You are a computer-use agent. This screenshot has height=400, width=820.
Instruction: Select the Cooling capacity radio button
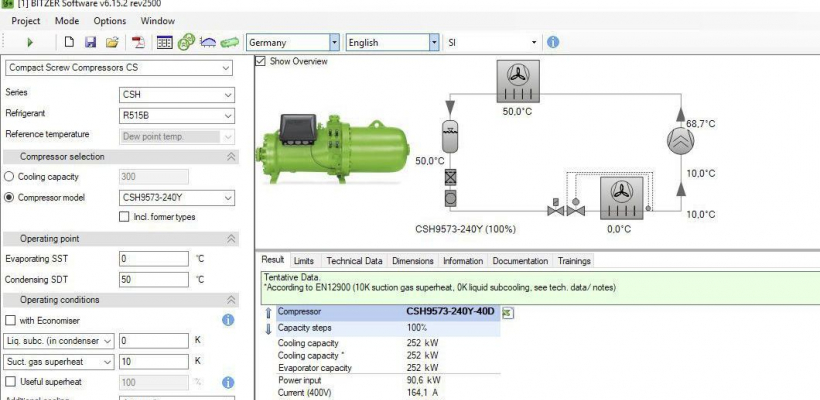[x=9, y=177]
